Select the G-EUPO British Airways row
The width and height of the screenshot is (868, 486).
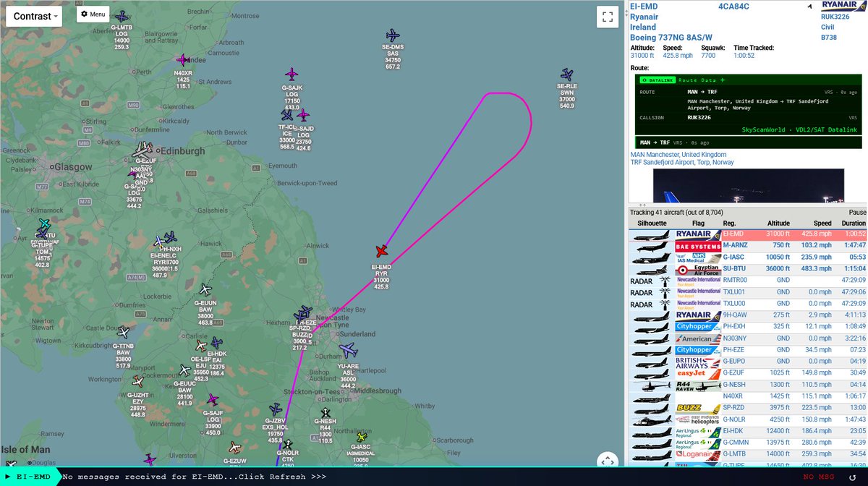pyautogui.click(x=748, y=362)
